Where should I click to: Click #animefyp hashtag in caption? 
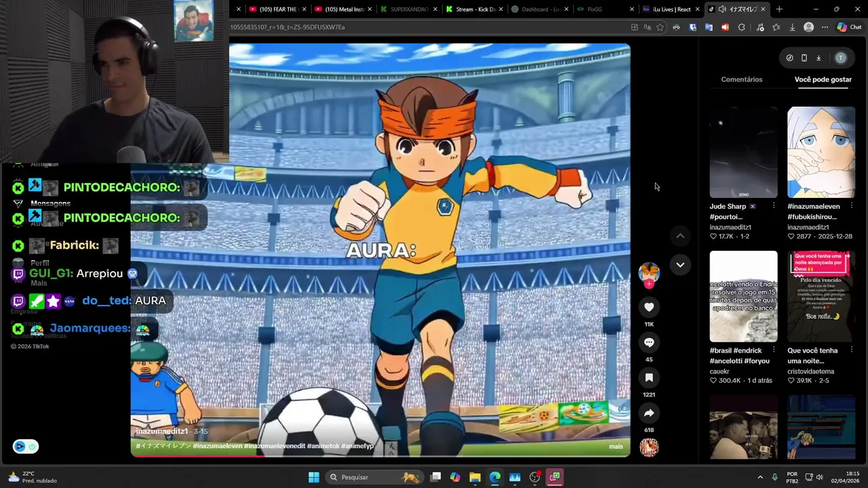[357, 446]
